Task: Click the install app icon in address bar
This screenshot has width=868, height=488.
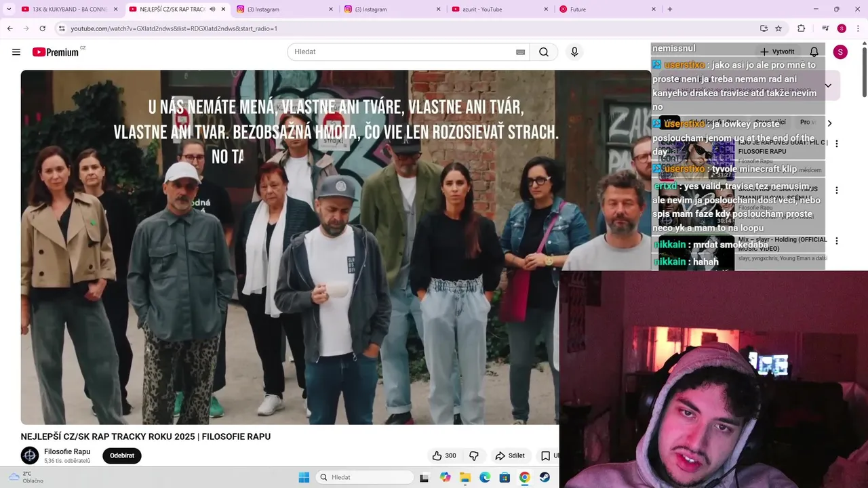Action: (764, 28)
